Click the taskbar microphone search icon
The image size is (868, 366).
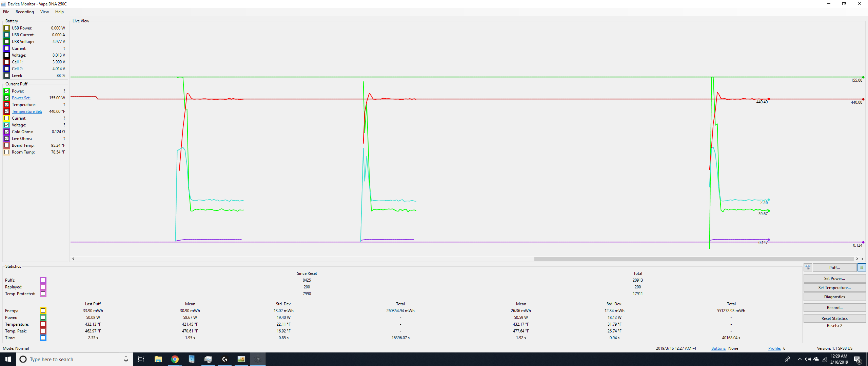pyautogui.click(x=126, y=359)
